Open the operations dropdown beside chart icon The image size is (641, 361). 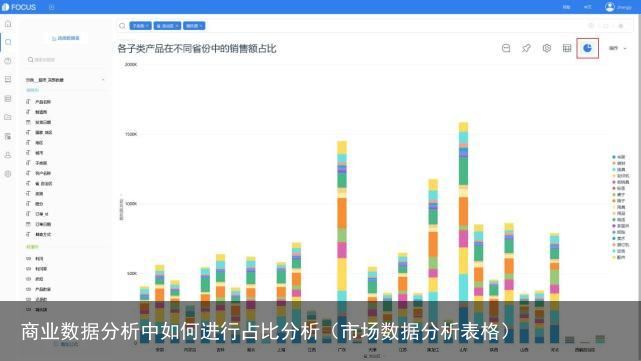point(618,48)
